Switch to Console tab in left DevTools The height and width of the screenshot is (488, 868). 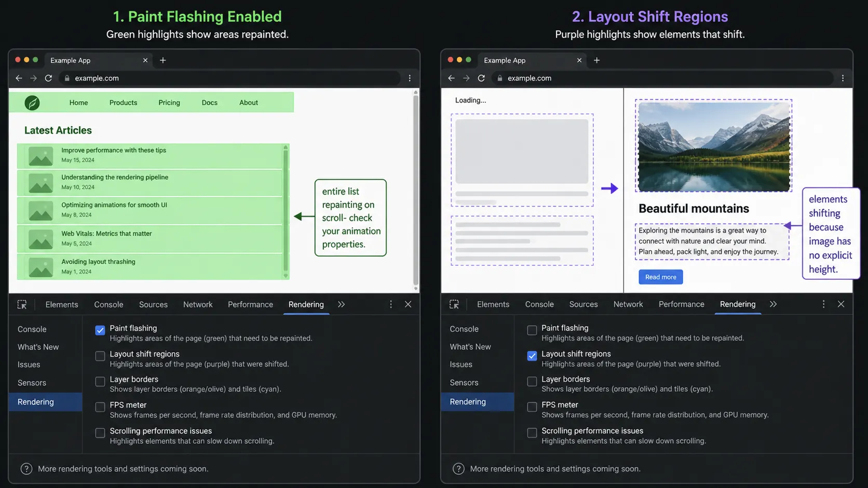tap(108, 304)
